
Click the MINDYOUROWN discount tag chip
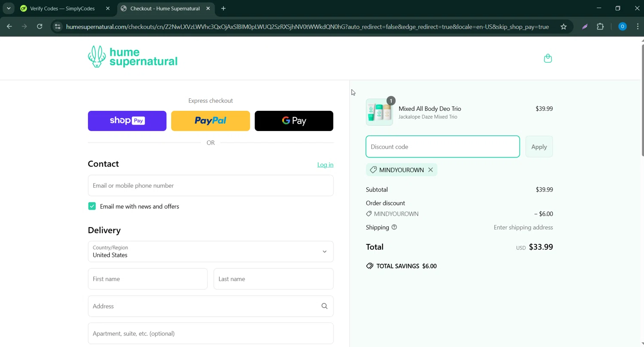402,170
